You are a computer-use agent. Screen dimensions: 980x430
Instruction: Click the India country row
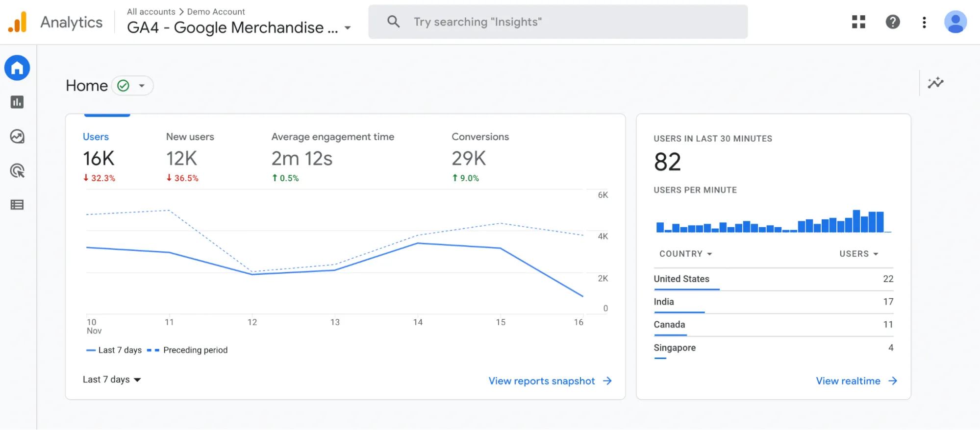(x=773, y=302)
